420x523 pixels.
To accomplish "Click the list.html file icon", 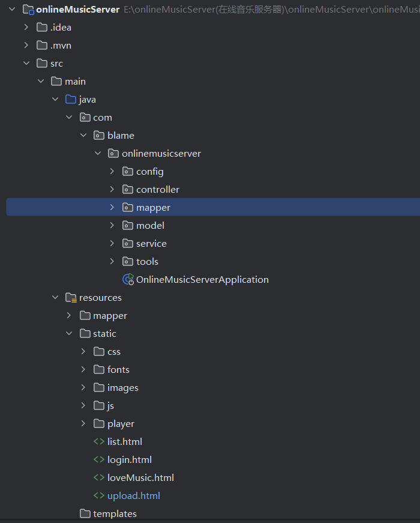I will [x=99, y=441].
